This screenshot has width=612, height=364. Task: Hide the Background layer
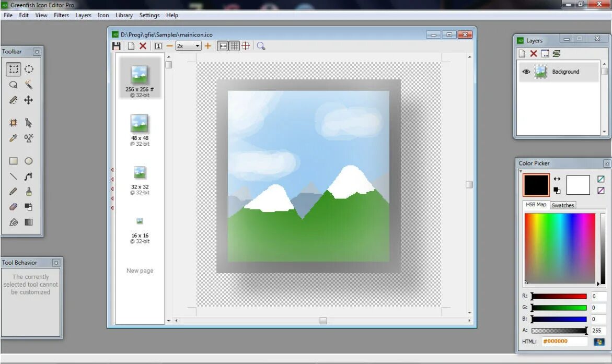[526, 72]
